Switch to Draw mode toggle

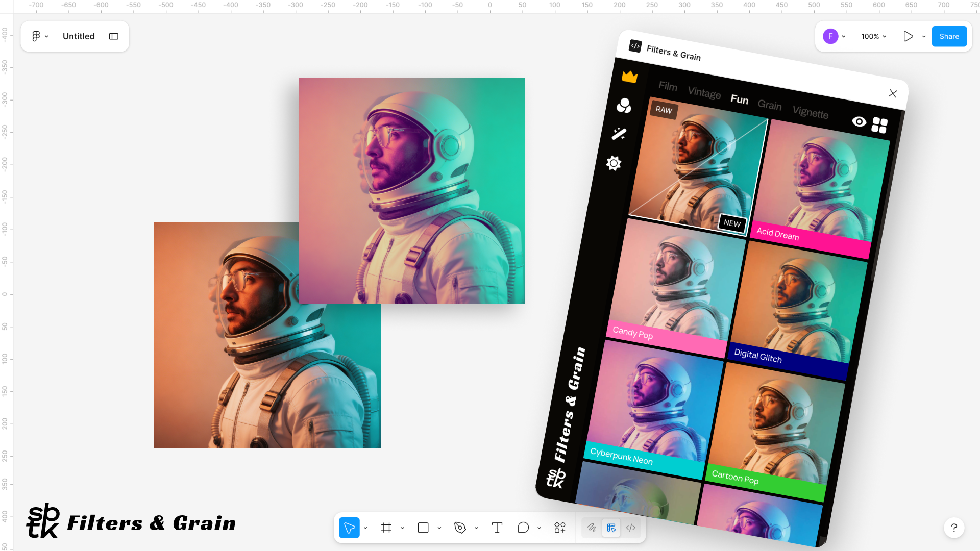point(592,528)
